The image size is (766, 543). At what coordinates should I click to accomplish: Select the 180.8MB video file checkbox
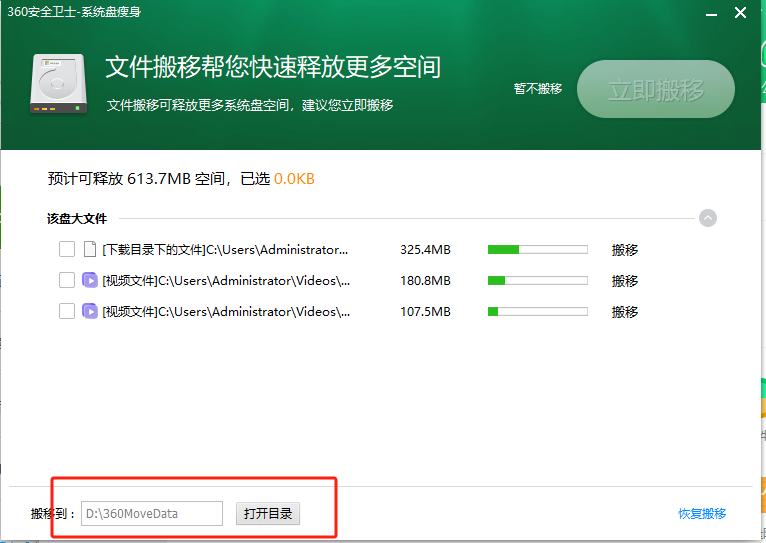click(x=67, y=280)
